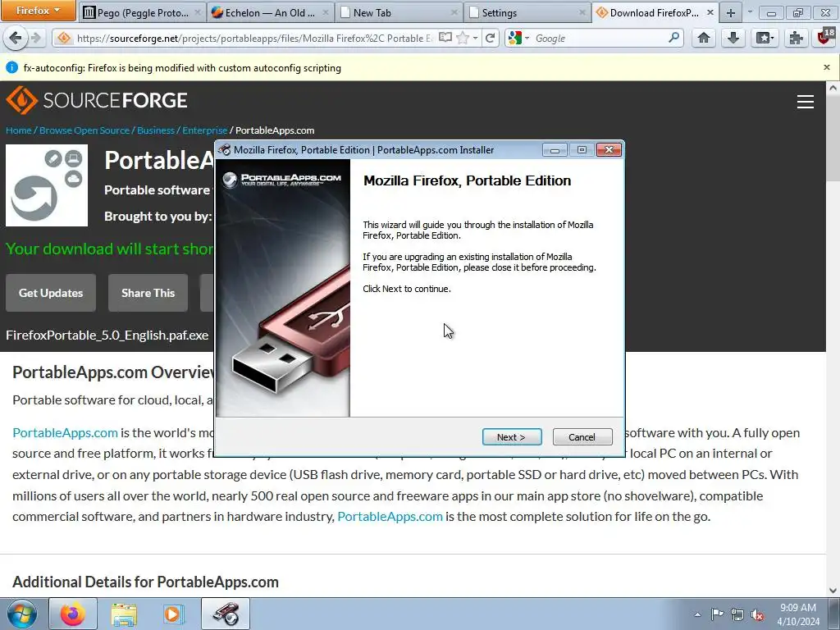
Task: Click the first PortableApps.com link in overview
Action: (65, 433)
